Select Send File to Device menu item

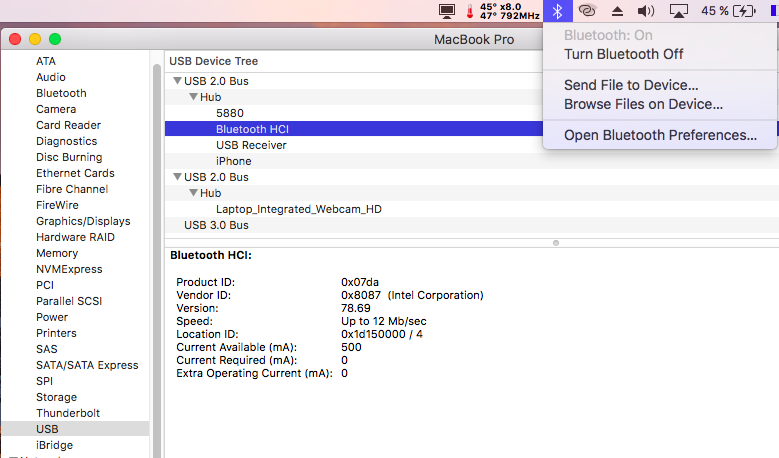coord(631,85)
